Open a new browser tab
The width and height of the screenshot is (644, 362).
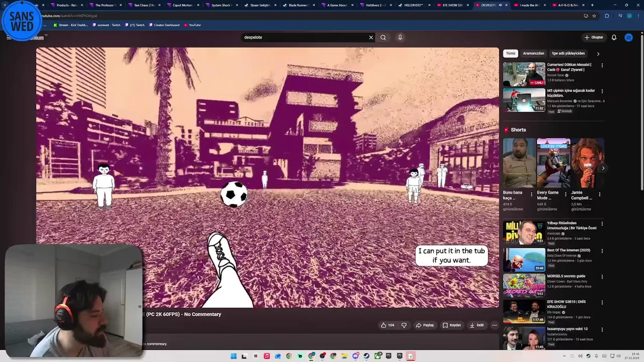point(592,5)
